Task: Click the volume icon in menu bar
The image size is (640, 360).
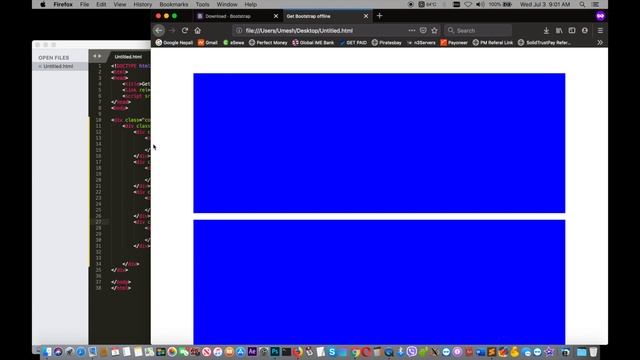Action: click(480, 4)
